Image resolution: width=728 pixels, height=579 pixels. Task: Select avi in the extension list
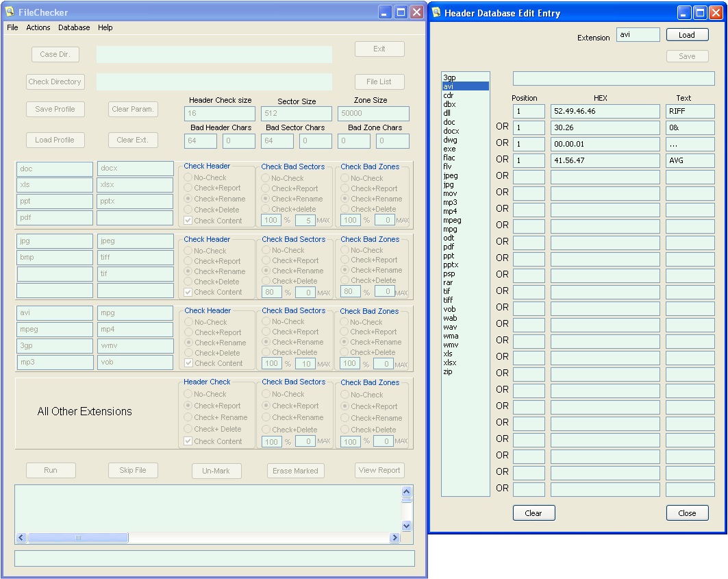click(465, 86)
